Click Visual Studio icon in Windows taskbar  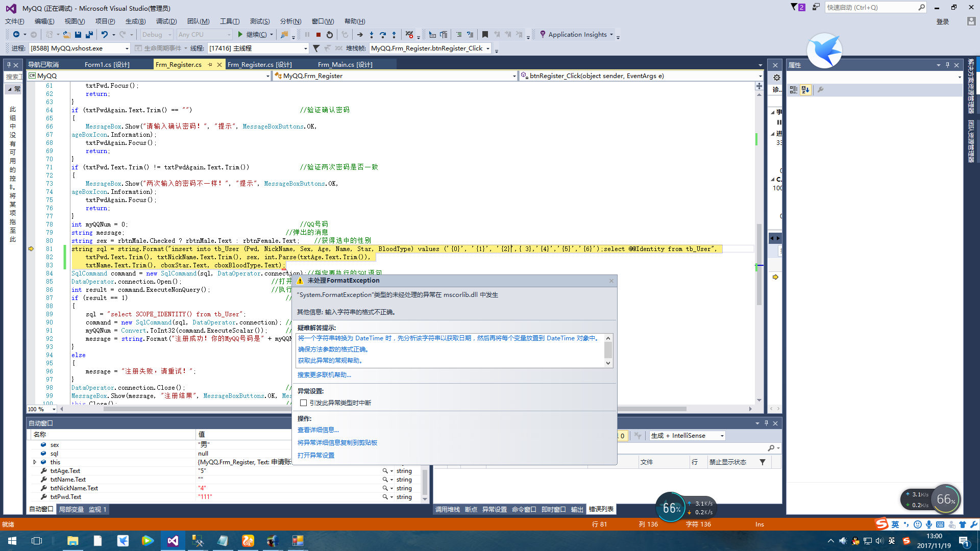pos(173,540)
